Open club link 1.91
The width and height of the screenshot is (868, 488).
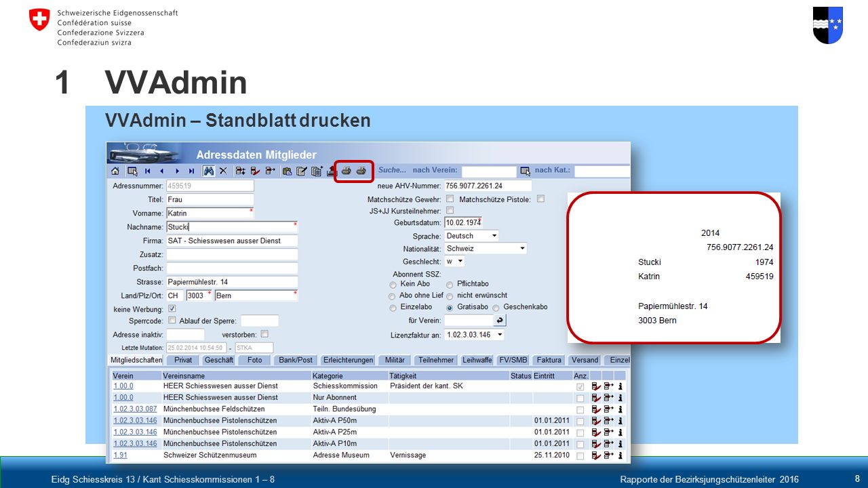(120, 455)
